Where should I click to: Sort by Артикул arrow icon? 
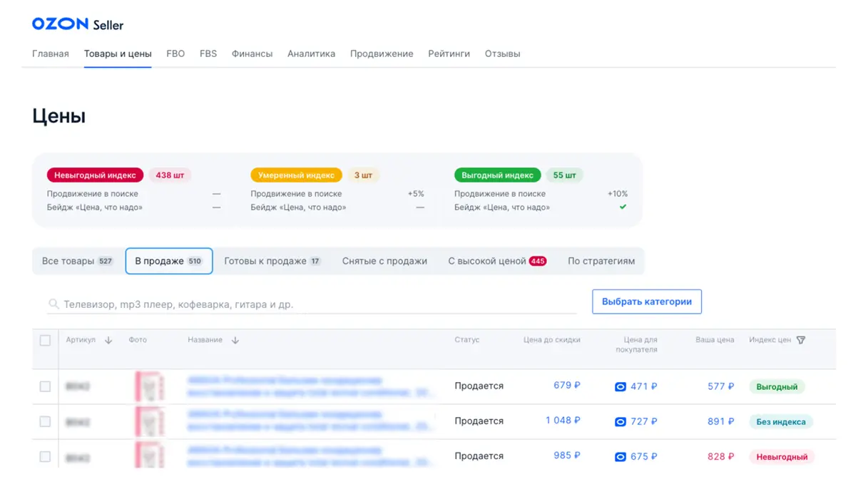[108, 341]
